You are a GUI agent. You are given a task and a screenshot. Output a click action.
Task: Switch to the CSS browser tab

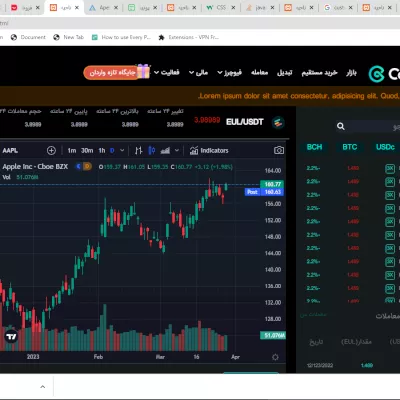pyautogui.click(x=221, y=7)
